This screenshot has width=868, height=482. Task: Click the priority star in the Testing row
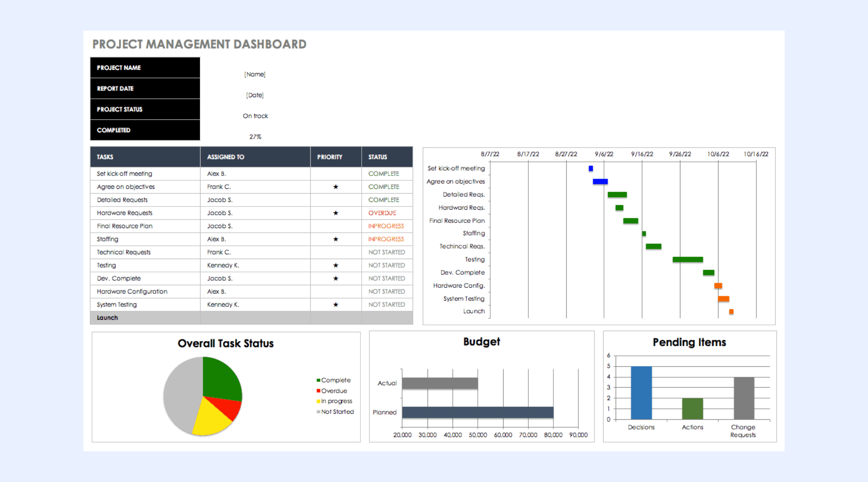point(336,265)
